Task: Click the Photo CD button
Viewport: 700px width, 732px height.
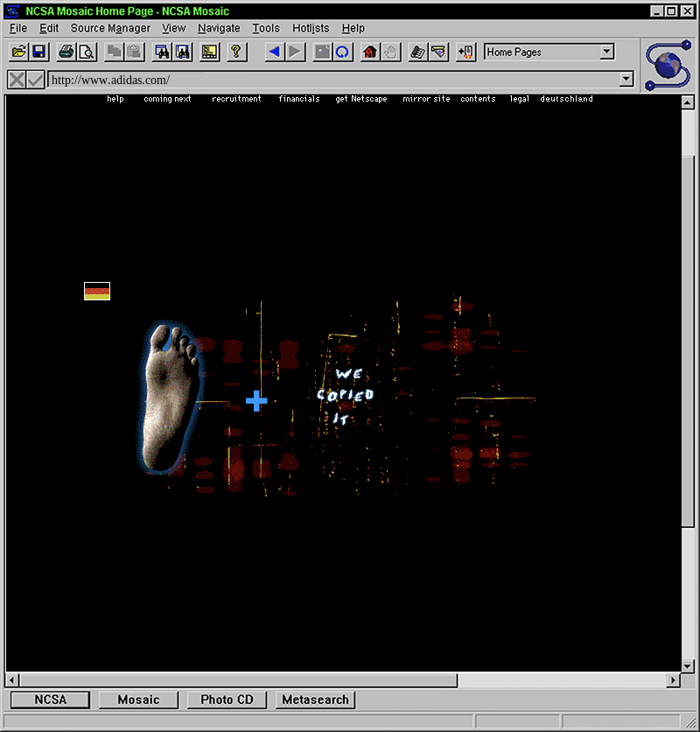Action: pos(227,700)
